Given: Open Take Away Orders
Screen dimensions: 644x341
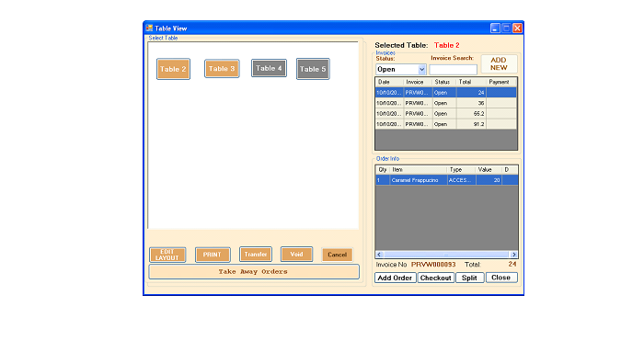Looking at the screenshot, I should (254, 272).
